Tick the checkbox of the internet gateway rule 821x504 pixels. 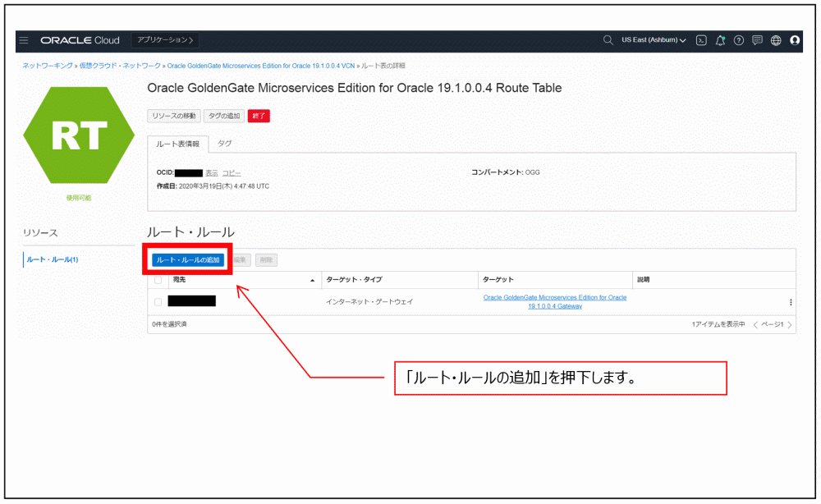(158, 302)
